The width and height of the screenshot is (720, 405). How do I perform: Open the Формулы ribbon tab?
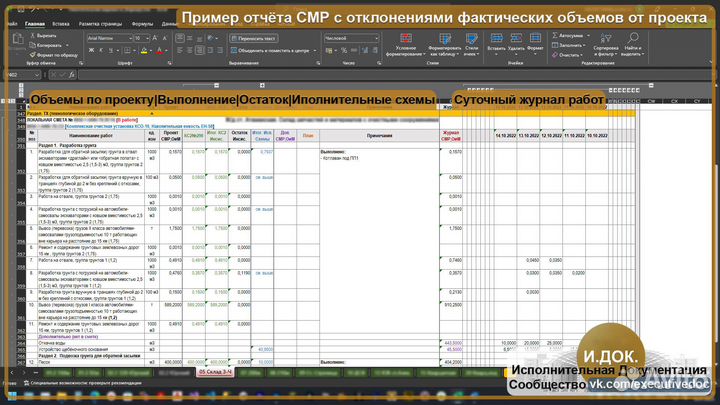click(142, 24)
